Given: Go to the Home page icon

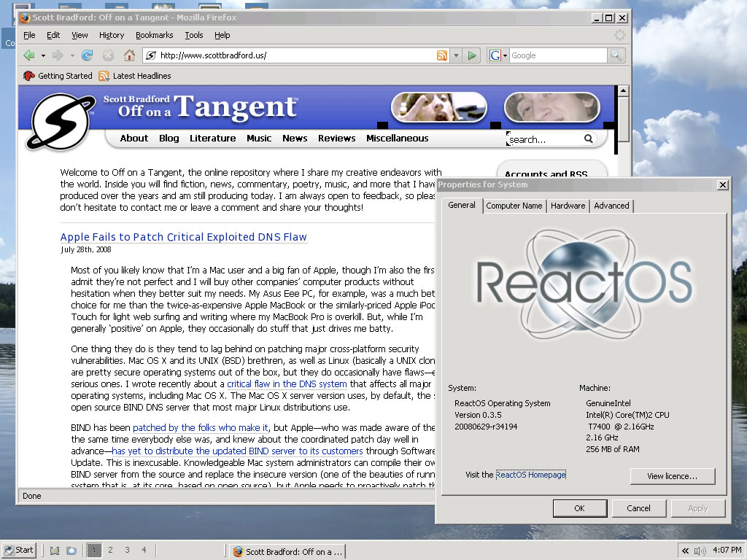Looking at the screenshot, I should click(129, 55).
